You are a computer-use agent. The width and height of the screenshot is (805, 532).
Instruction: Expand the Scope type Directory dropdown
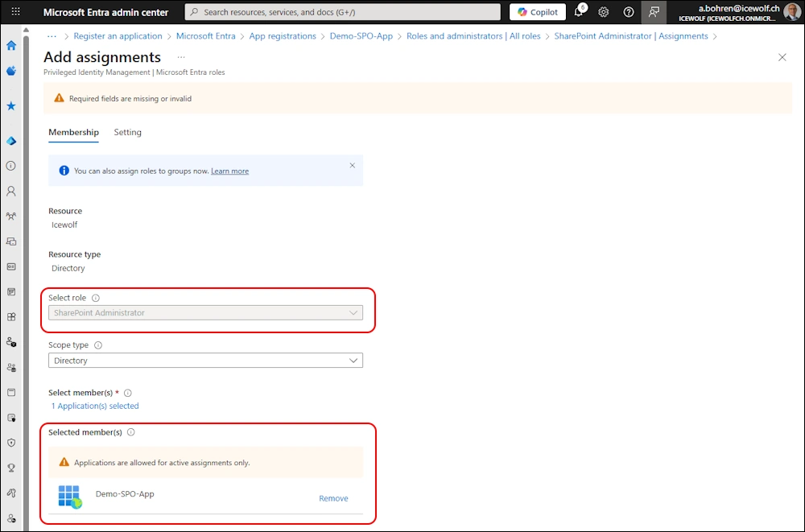click(x=205, y=361)
